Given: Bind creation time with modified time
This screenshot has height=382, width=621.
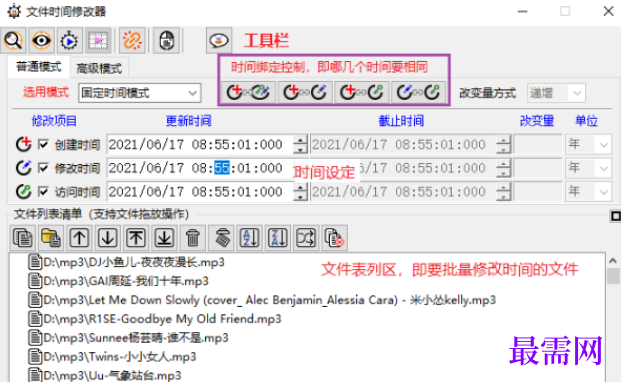Looking at the screenshot, I should 305,92.
